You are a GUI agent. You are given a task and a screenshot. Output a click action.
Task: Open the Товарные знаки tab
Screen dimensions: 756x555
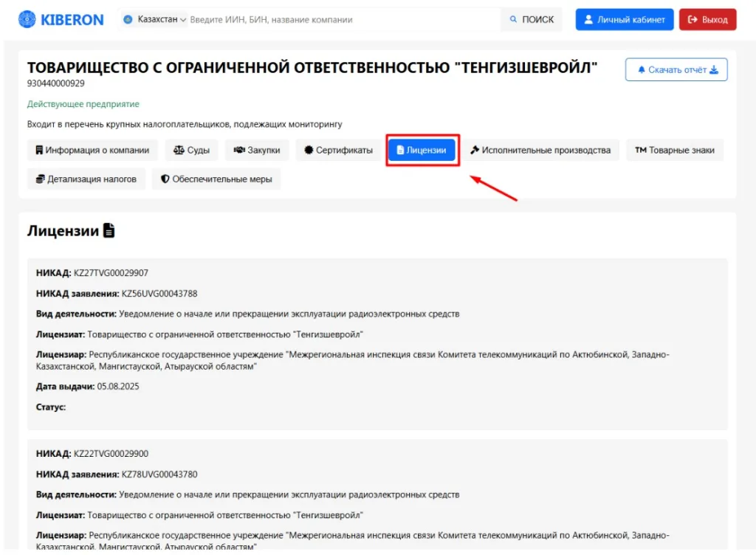pyautogui.click(x=675, y=150)
